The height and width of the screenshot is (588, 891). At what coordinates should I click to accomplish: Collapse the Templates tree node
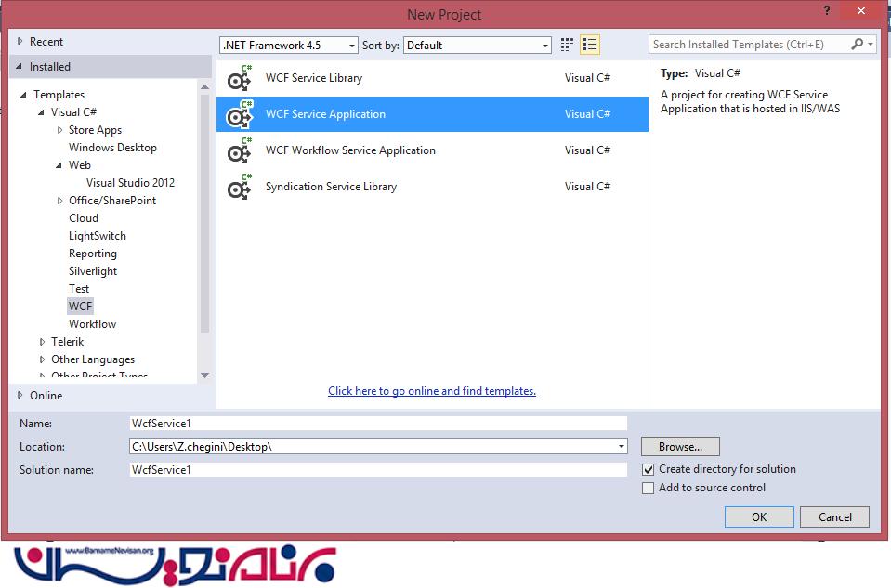tap(24, 95)
